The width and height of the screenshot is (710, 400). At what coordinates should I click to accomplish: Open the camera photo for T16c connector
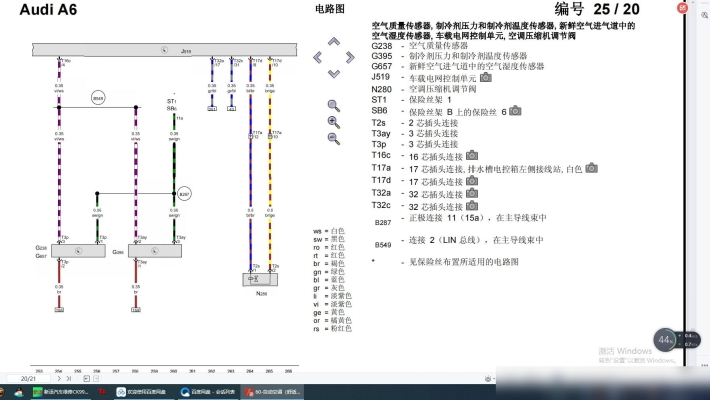coord(472,155)
